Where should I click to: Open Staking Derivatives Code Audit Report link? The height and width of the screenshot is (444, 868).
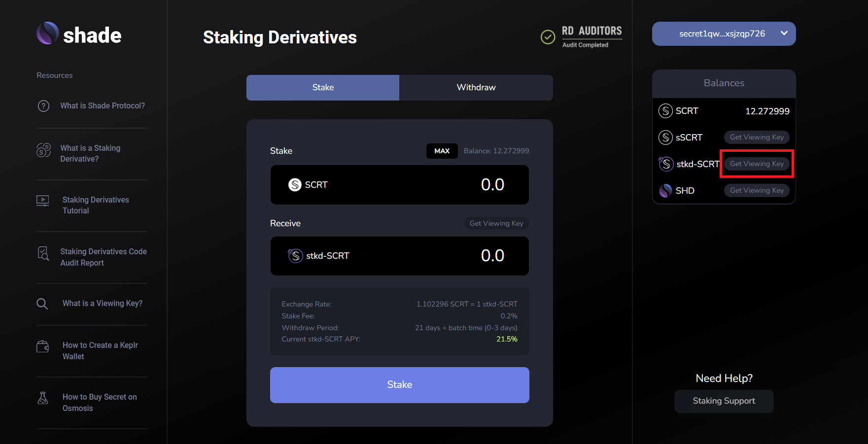104,257
